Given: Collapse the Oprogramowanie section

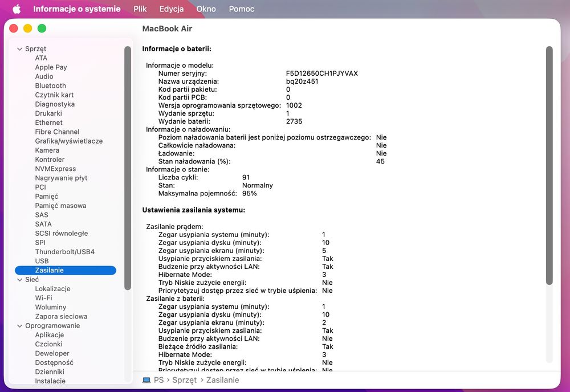Looking at the screenshot, I should pos(19,325).
